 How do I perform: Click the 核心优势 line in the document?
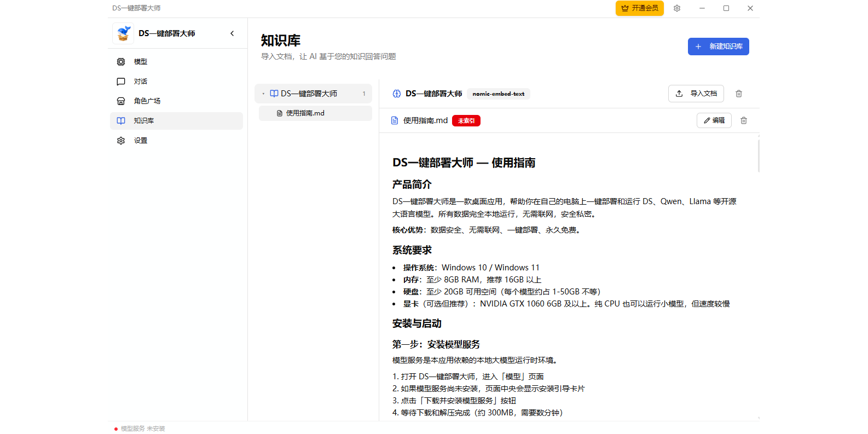(x=488, y=230)
